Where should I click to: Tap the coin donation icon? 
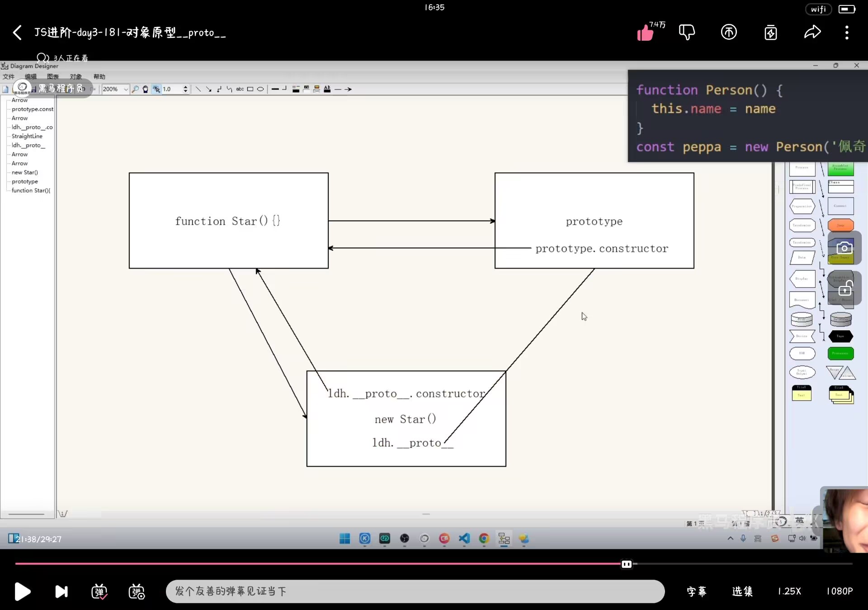(x=729, y=32)
